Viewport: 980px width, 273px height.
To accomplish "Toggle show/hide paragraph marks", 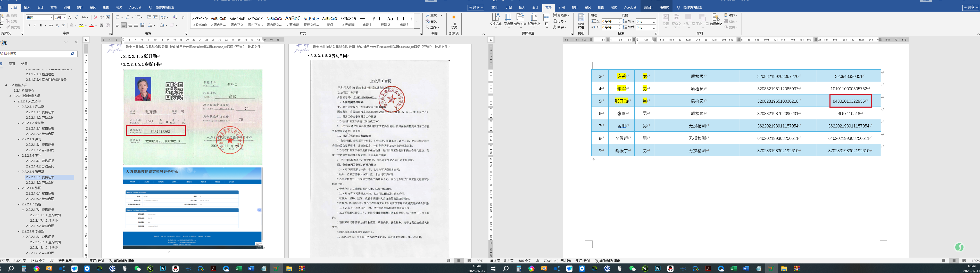I will pyautogui.click(x=183, y=18).
